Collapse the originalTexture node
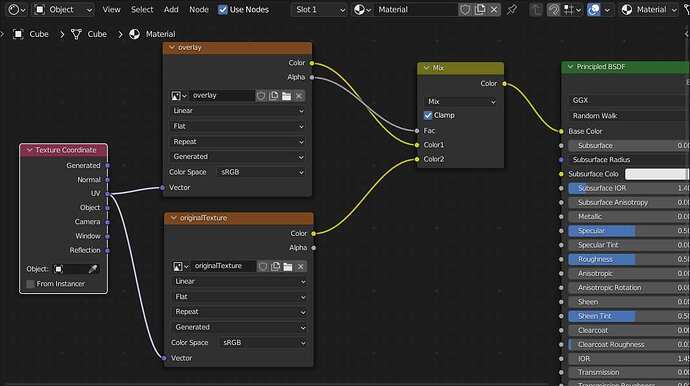 [173, 218]
